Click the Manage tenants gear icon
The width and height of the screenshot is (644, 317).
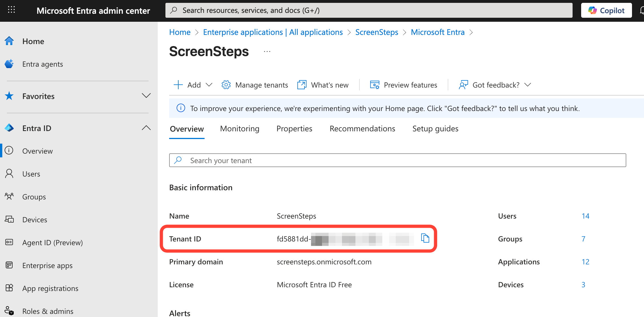click(226, 85)
